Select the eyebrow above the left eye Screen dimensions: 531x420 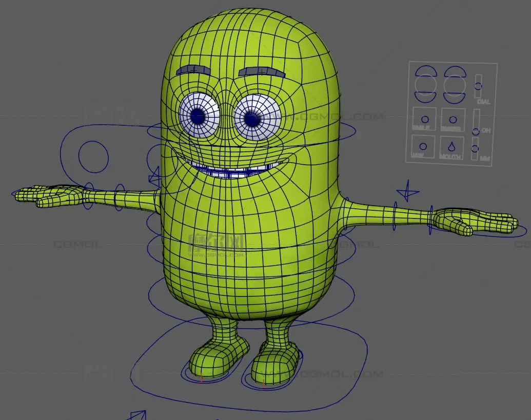193,70
